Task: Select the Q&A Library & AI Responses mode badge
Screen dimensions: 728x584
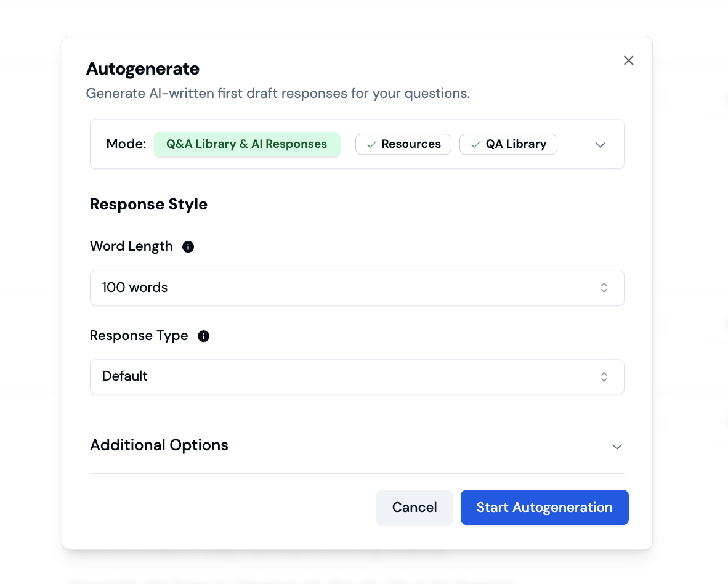Action: (x=246, y=144)
